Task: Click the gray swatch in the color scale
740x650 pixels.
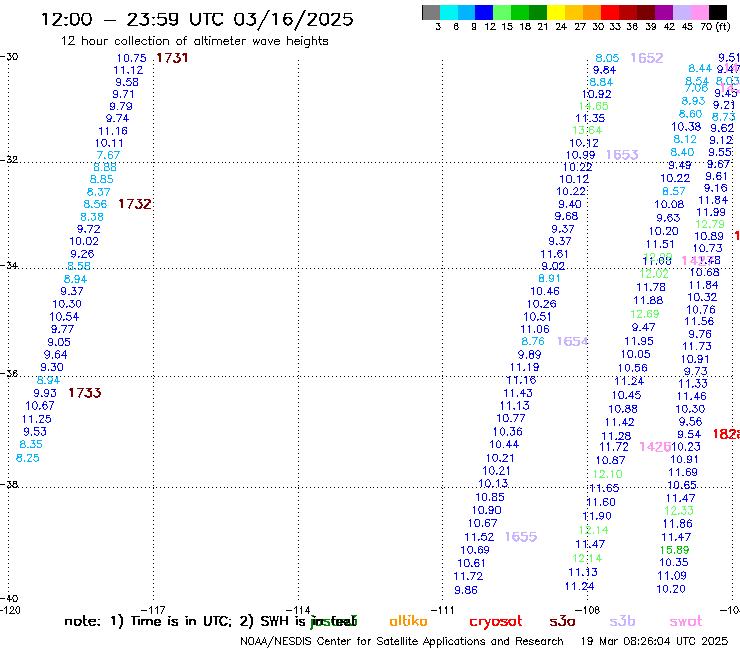Action: 431,12
